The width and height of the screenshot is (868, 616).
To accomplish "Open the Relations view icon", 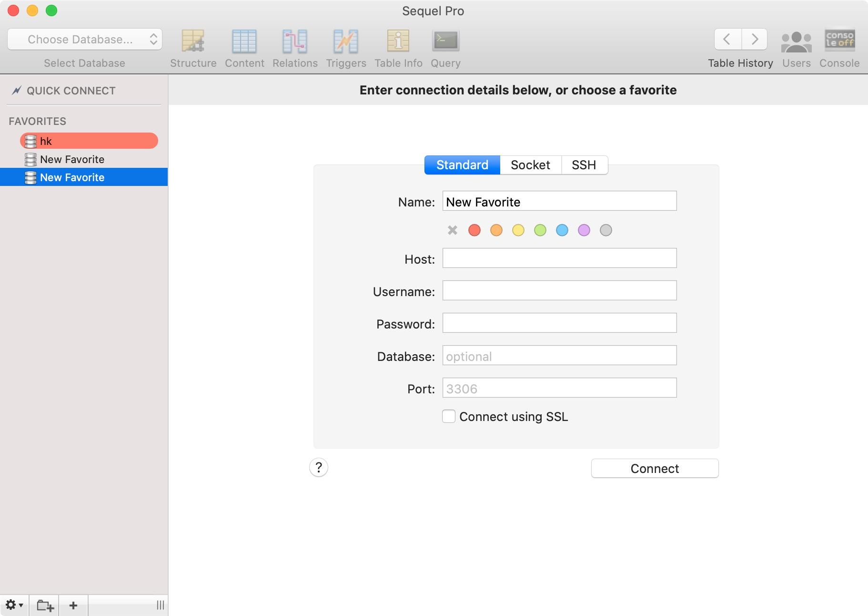I will (x=295, y=41).
